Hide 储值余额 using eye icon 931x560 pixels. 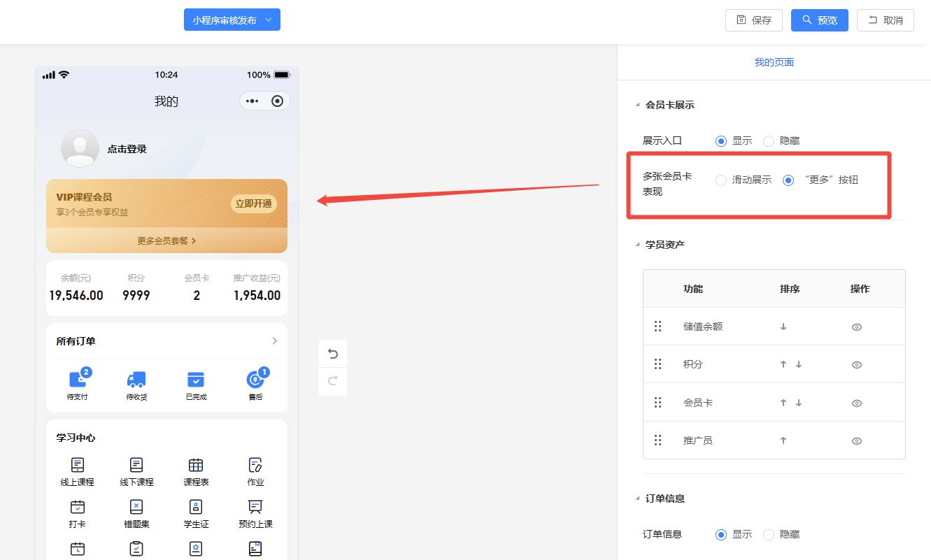857,327
